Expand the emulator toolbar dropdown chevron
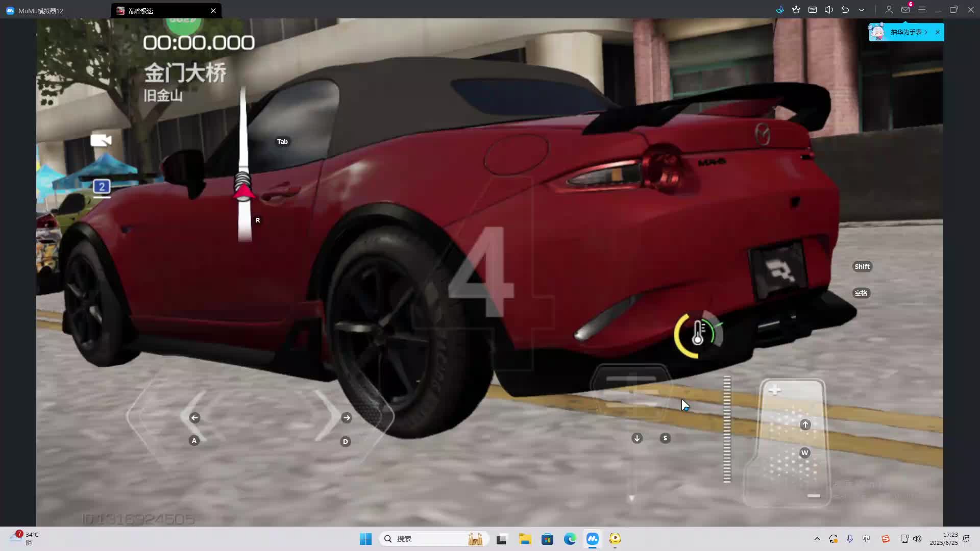Screen dimensions: 980x551 click(862, 10)
